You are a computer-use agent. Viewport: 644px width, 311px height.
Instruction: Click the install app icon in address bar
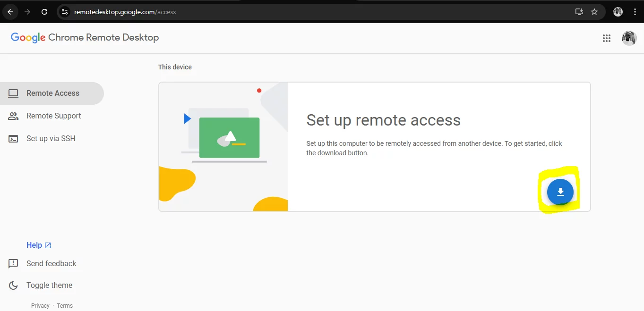(x=579, y=12)
